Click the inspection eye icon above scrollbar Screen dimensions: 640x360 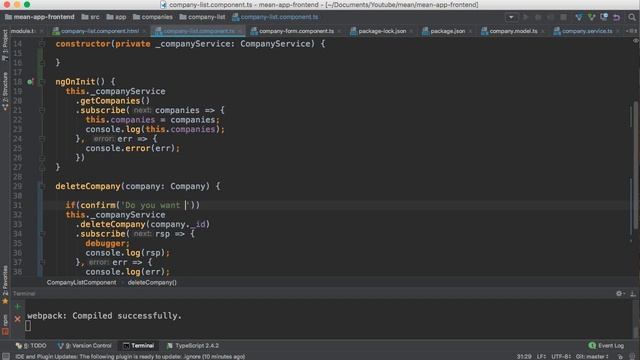635,41
